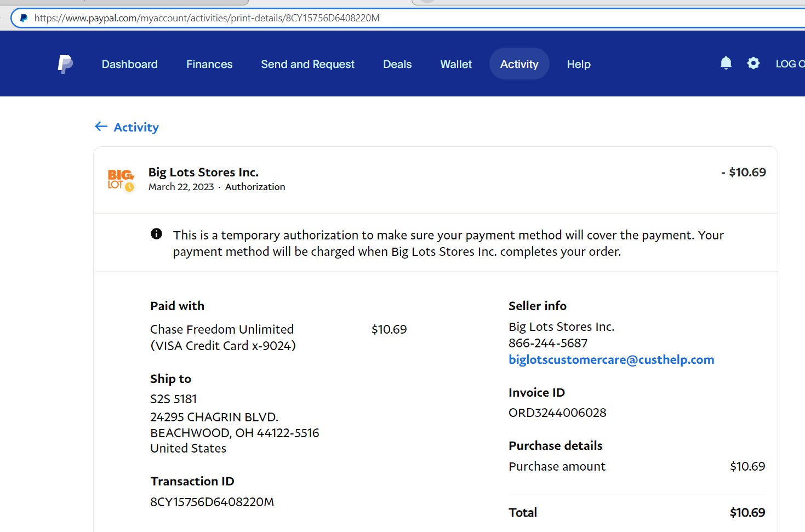Image resolution: width=805 pixels, height=532 pixels.
Task: Open the Finances menu item
Action: coord(209,64)
